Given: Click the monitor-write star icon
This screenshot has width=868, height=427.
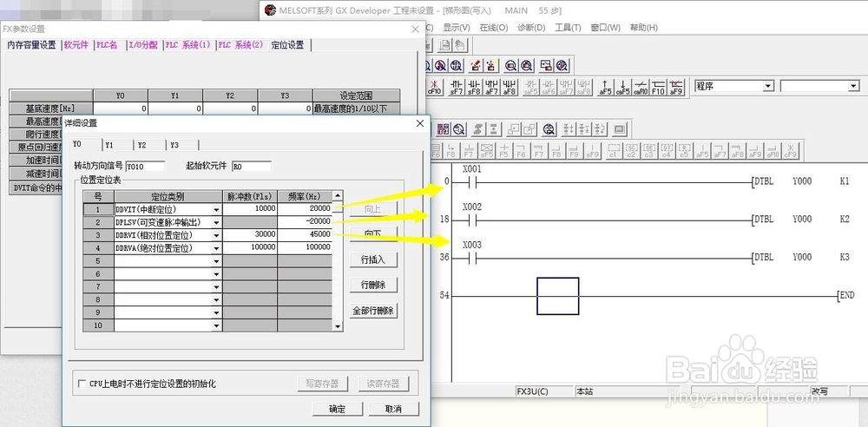Looking at the screenshot, I should point(490,65).
